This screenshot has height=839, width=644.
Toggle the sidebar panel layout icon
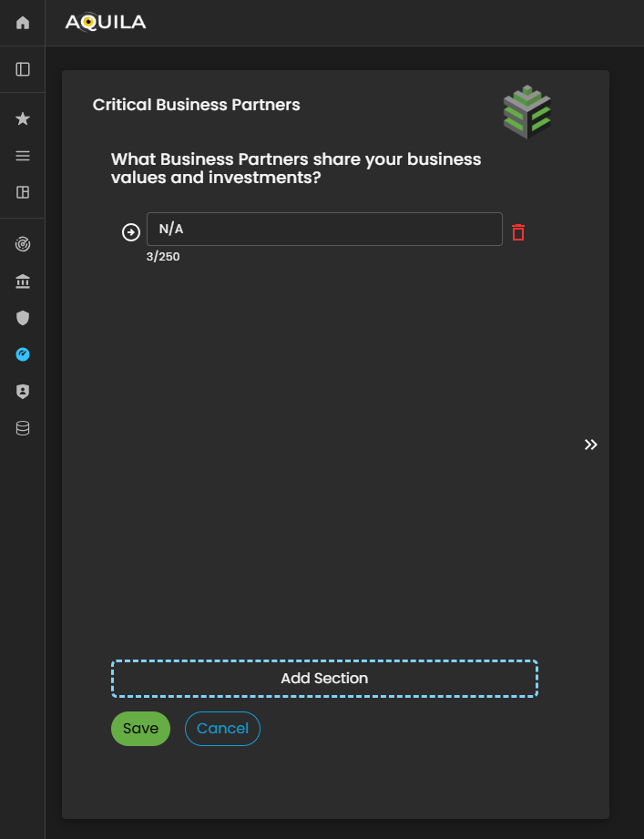tap(23, 69)
